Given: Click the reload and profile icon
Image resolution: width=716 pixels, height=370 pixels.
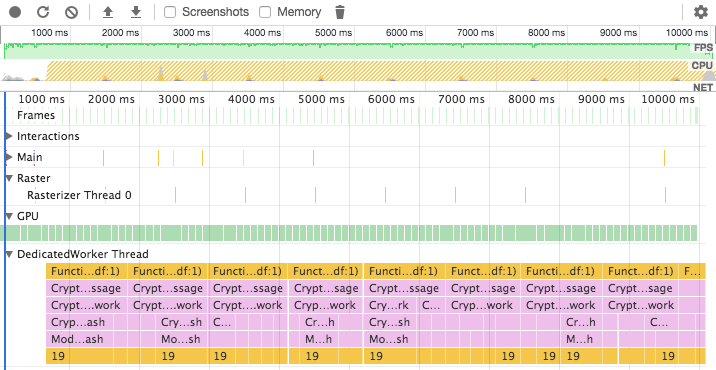Looking at the screenshot, I should (x=43, y=12).
